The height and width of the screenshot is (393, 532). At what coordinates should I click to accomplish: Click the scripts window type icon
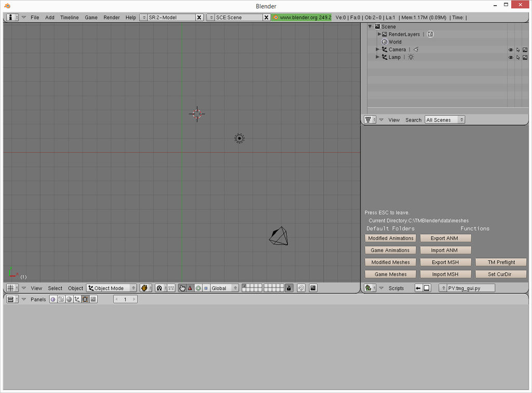(370, 288)
